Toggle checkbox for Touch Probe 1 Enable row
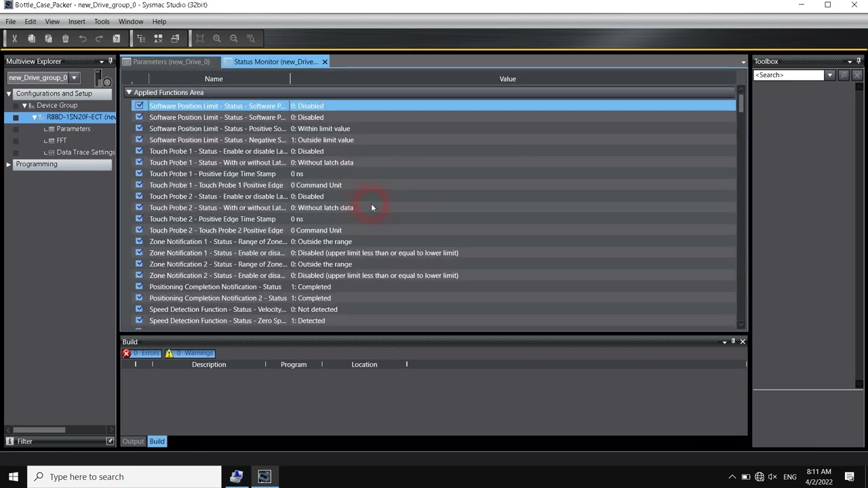 tap(139, 151)
